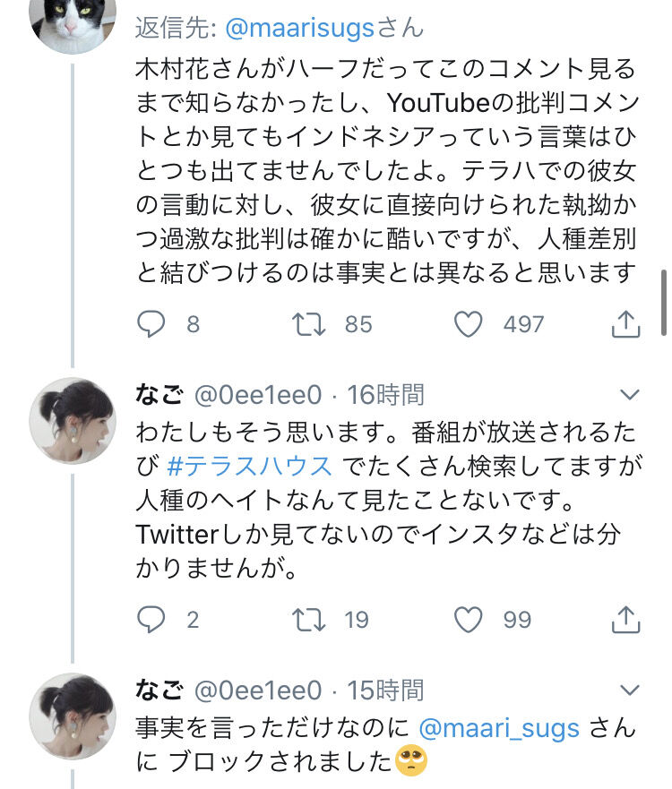672x789 pixels.
Task: Open なご's avatar on the 15時間 tweet
Action: (73, 716)
